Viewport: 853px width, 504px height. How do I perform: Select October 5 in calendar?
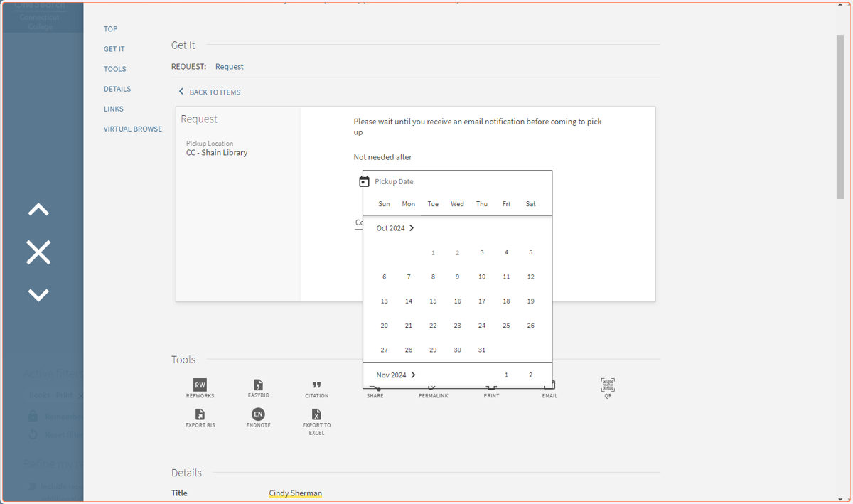pyautogui.click(x=530, y=252)
